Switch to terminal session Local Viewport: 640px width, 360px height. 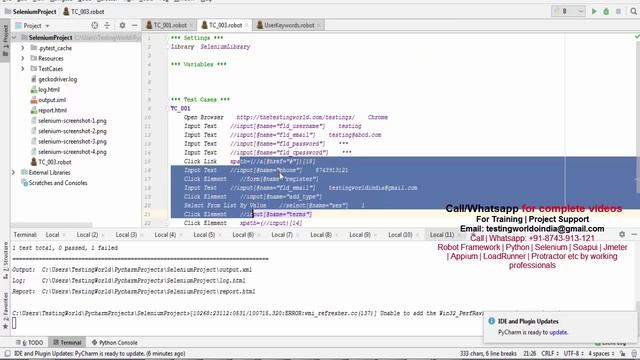coord(52,235)
